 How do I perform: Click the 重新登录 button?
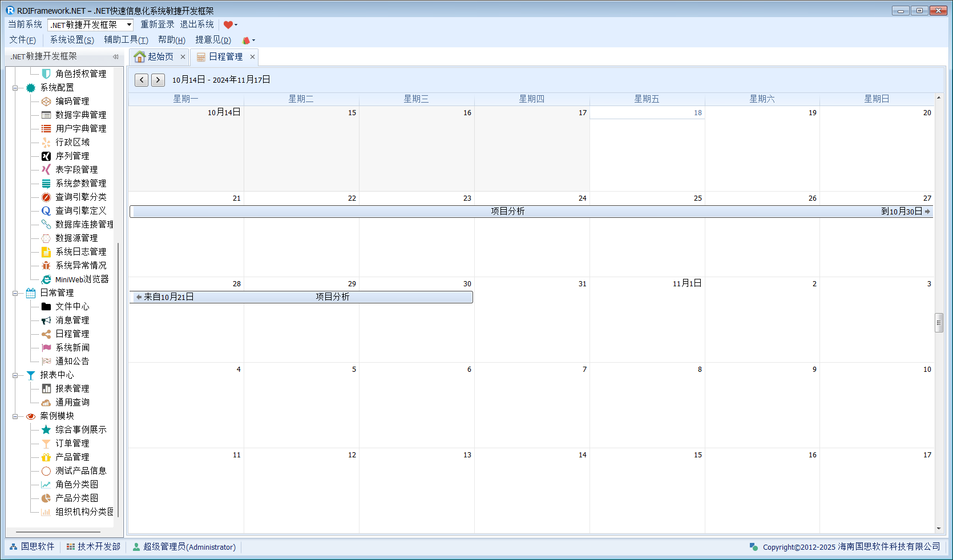[x=158, y=25]
